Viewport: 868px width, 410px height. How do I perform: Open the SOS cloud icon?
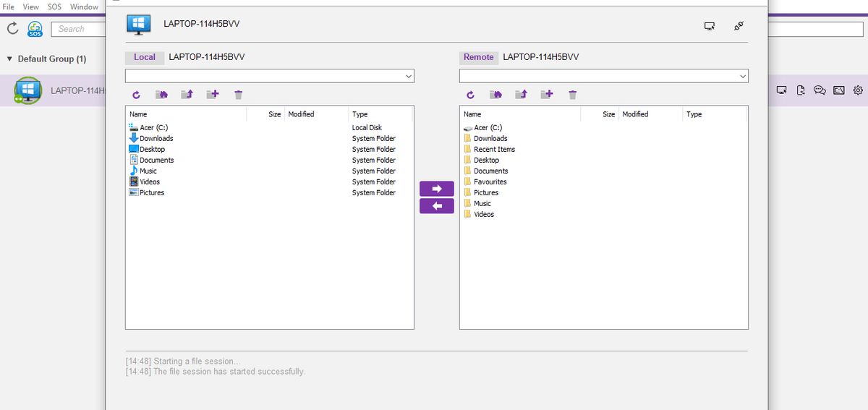tap(35, 28)
